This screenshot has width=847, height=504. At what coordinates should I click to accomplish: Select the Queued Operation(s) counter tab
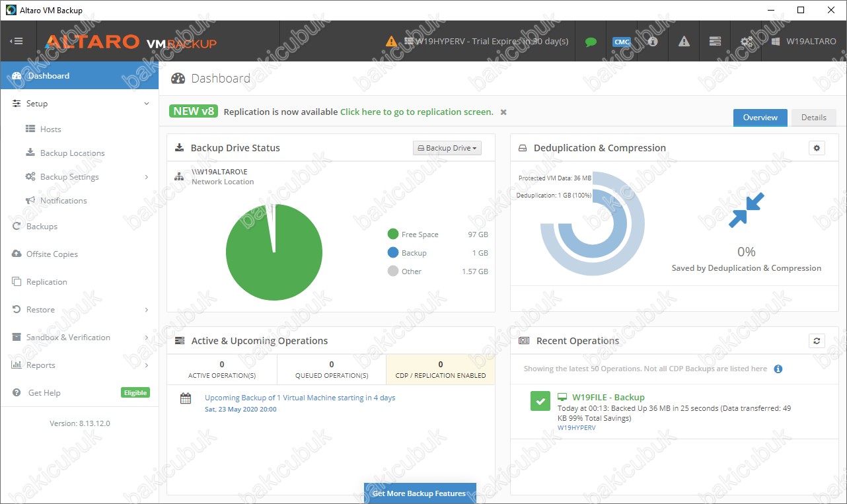[x=332, y=369]
